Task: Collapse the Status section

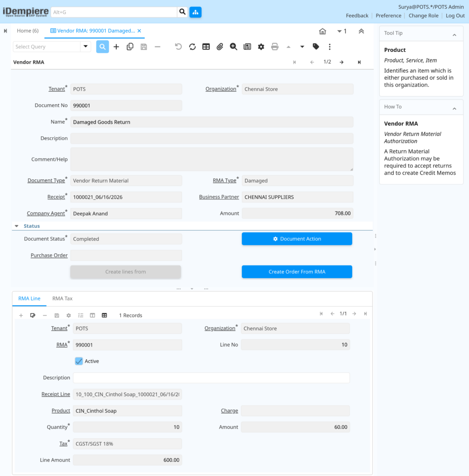Action: click(x=17, y=226)
